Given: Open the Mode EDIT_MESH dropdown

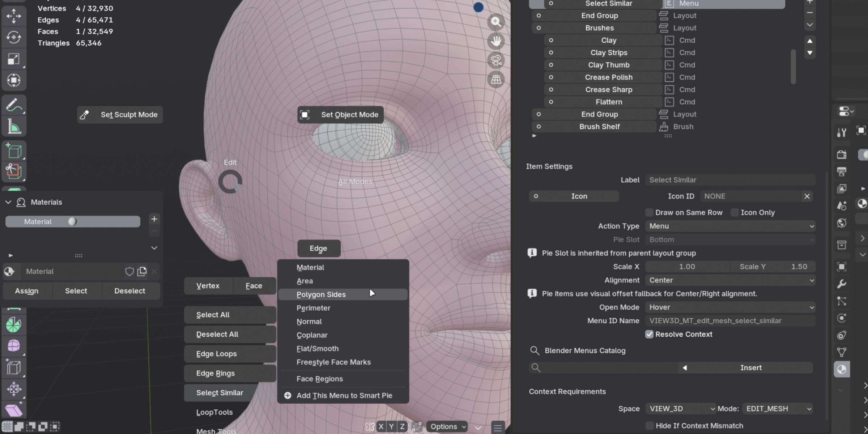Looking at the screenshot, I should [x=778, y=409].
